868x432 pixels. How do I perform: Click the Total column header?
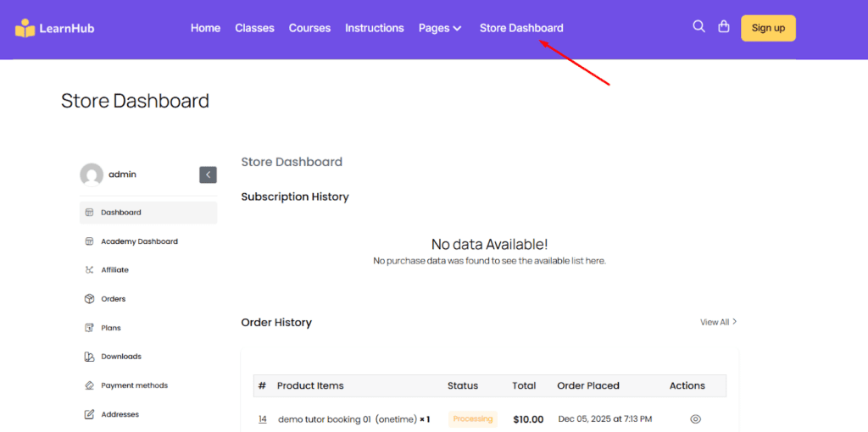click(524, 385)
